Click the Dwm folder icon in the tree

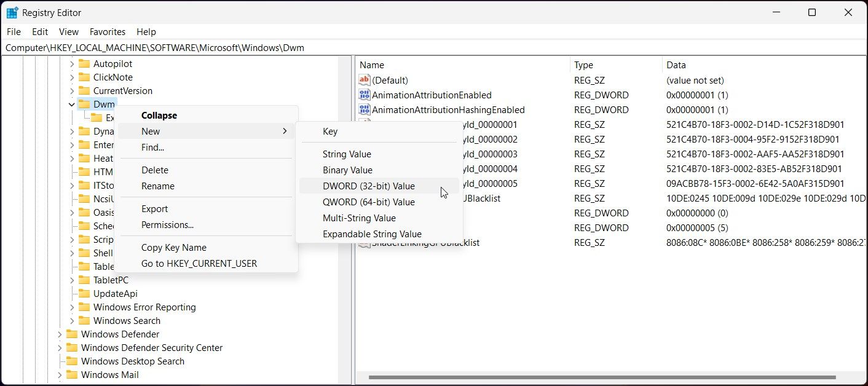85,104
